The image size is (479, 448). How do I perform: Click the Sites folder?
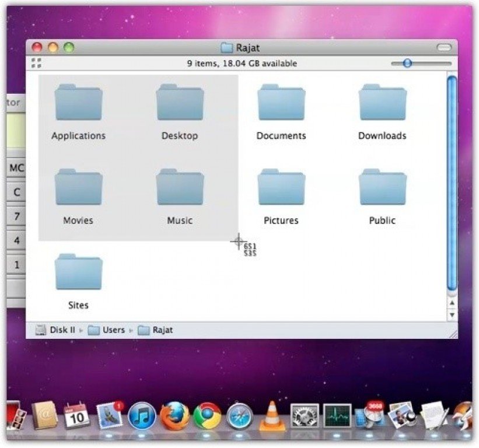coord(78,272)
